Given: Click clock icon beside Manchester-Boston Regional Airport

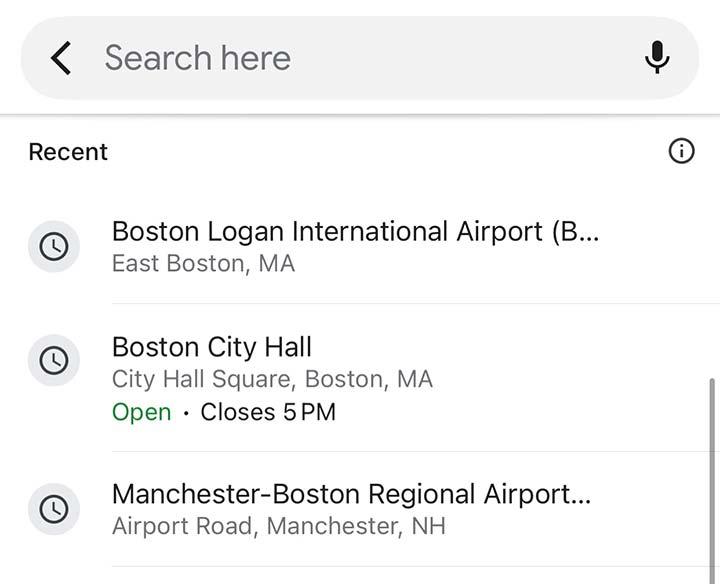Looking at the screenshot, I should tap(53, 509).
